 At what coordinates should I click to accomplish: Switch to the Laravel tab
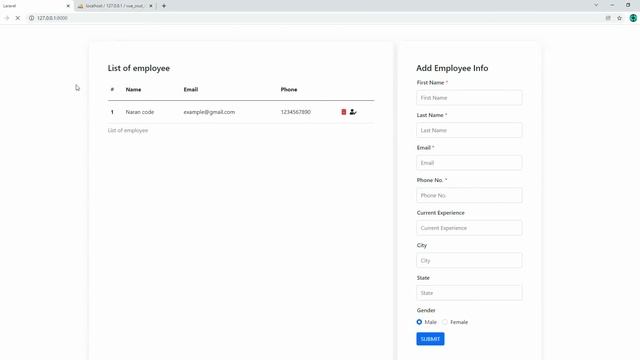[x=36, y=6]
